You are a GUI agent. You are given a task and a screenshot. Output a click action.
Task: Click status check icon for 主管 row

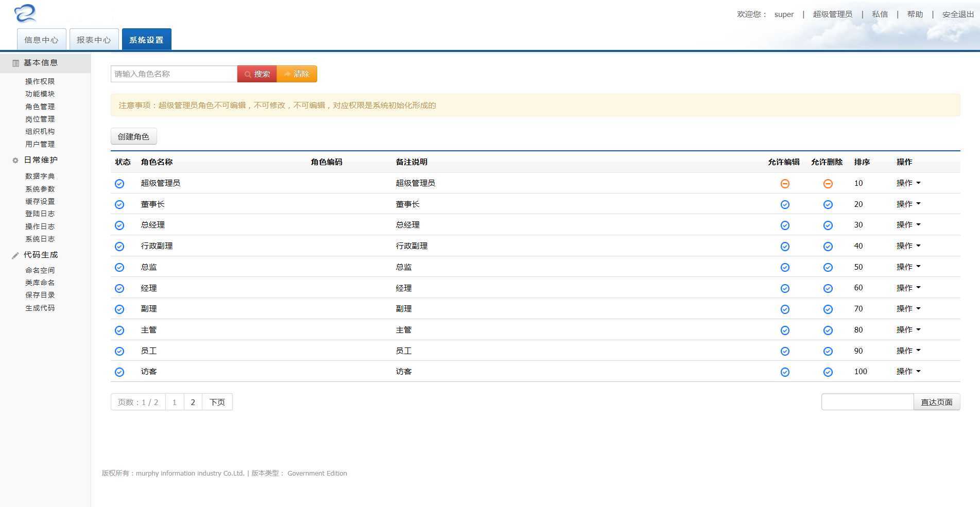(x=119, y=330)
